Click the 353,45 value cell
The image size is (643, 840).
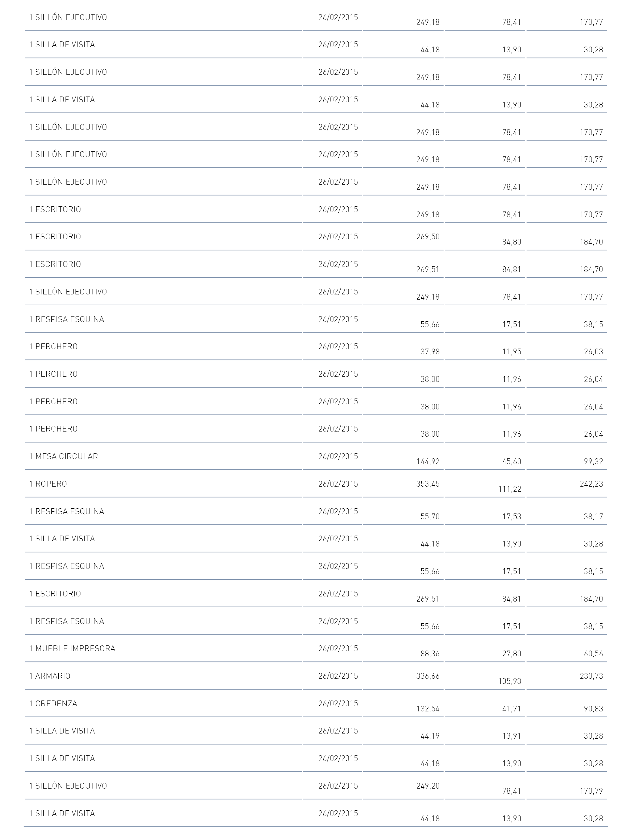click(x=428, y=484)
